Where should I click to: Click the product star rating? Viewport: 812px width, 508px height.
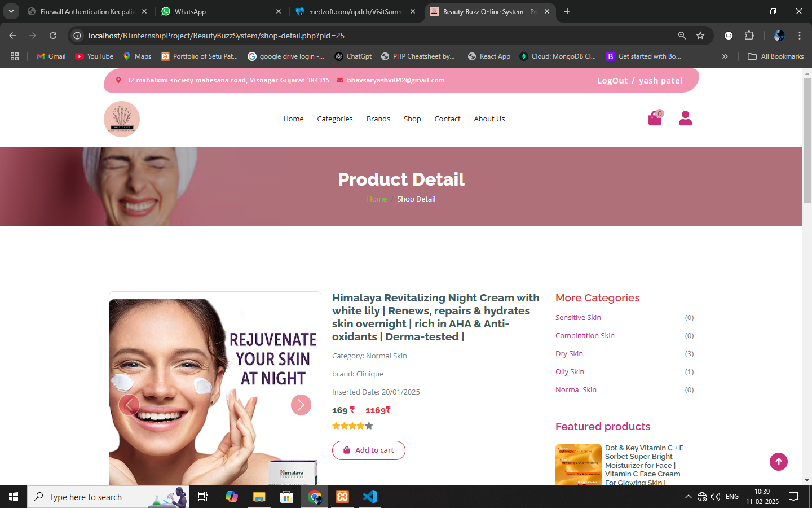(x=352, y=426)
